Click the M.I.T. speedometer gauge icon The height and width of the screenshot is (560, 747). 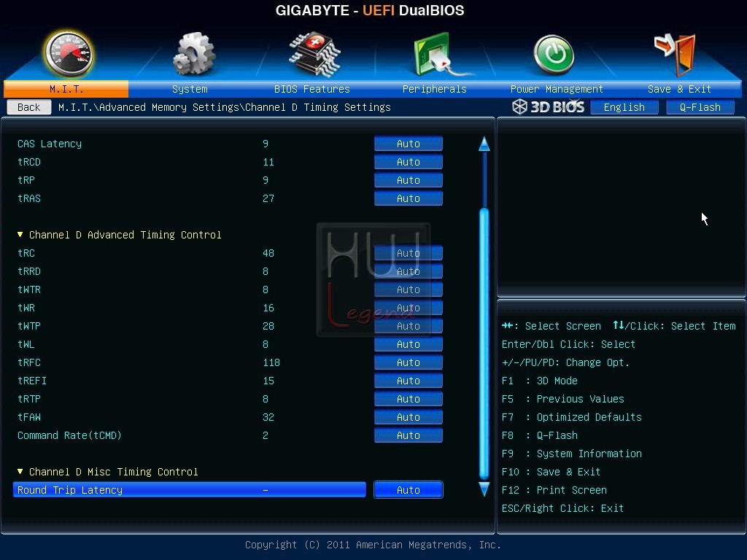68,54
